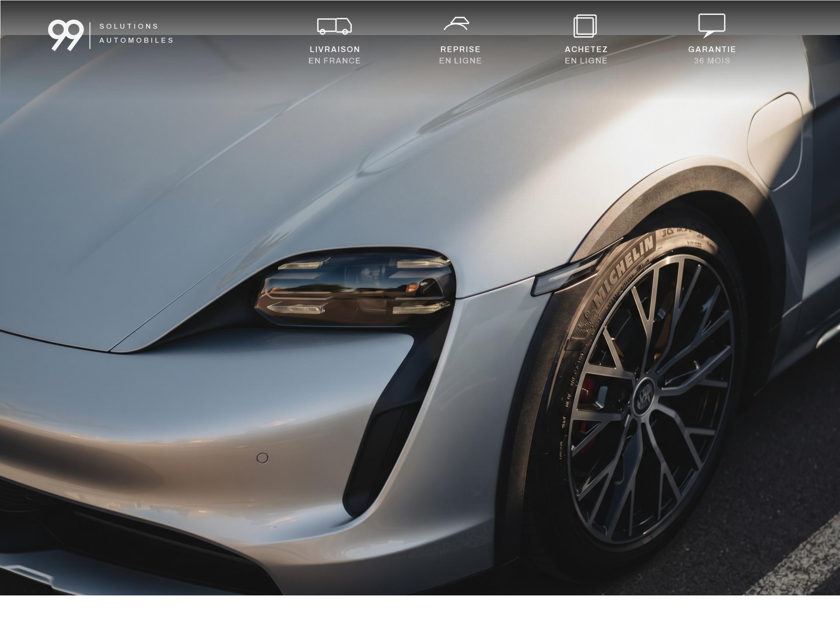The width and height of the screenshot is (840, 630).
Task: Click the Solutions Automobiles brand text
Action: [x=136, y=33]
